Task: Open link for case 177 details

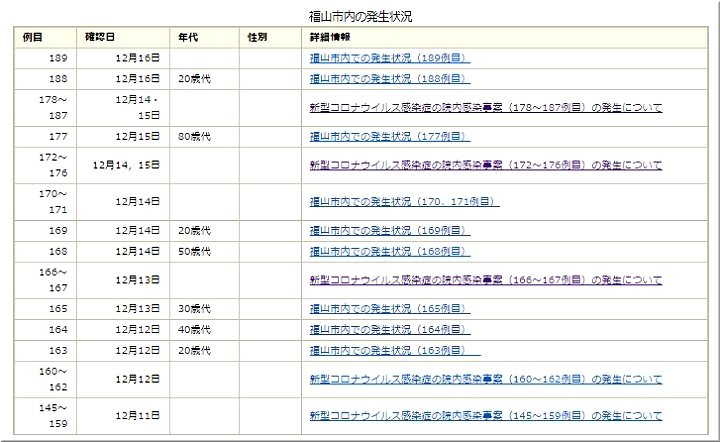Action: pos(389,136)
